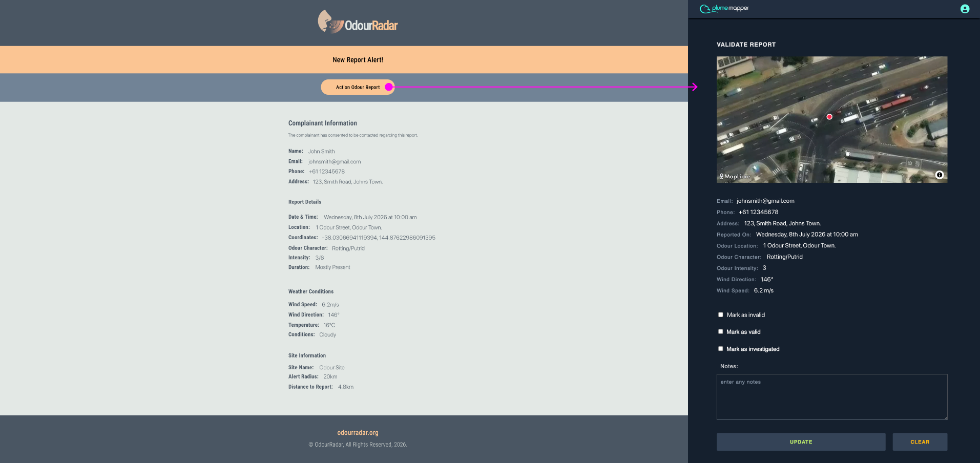Select the Rotting/Putrid value in Report Details
The width and height of the screenshot is (980, 463).
[x=348, y=248]
